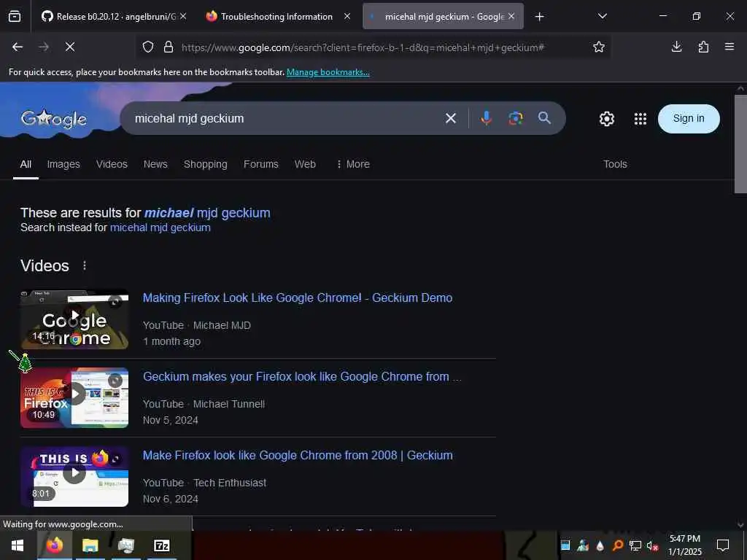Click the Sign in button
747x560 pixels.
click(689, 119)
